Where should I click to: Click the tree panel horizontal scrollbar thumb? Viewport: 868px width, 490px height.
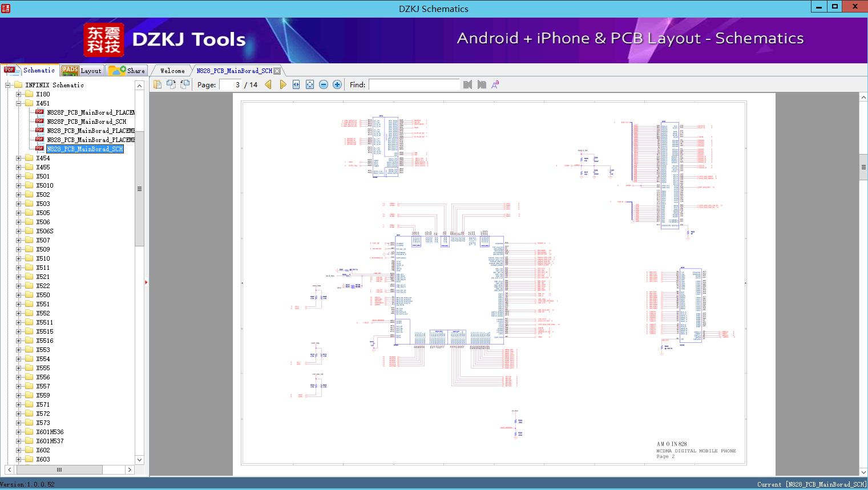tap(58, 469)
